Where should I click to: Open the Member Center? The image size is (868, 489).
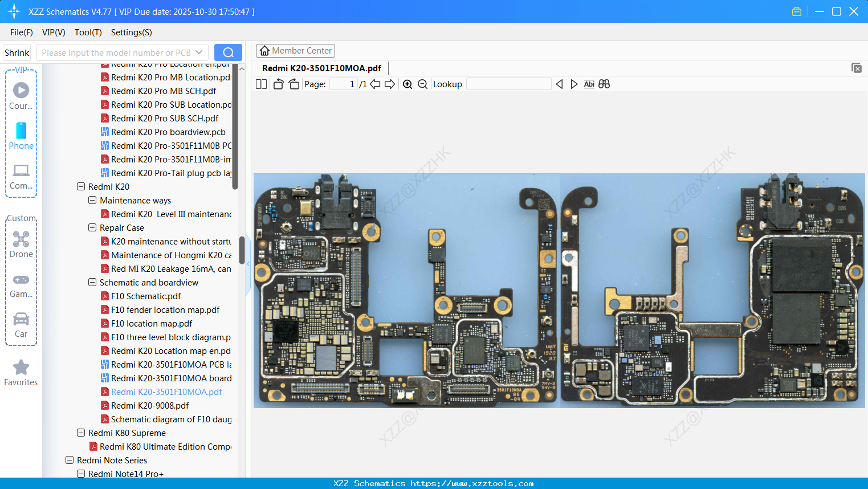tap(295, 51)
